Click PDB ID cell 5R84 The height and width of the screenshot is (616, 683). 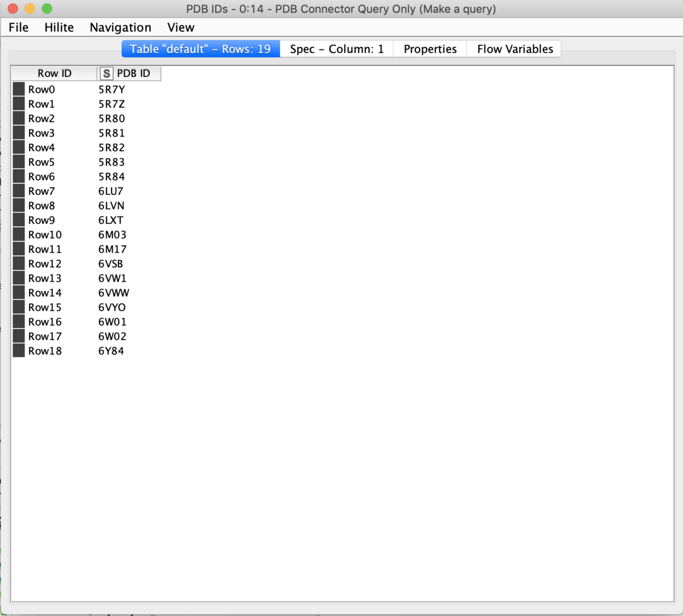click(112, 176)
